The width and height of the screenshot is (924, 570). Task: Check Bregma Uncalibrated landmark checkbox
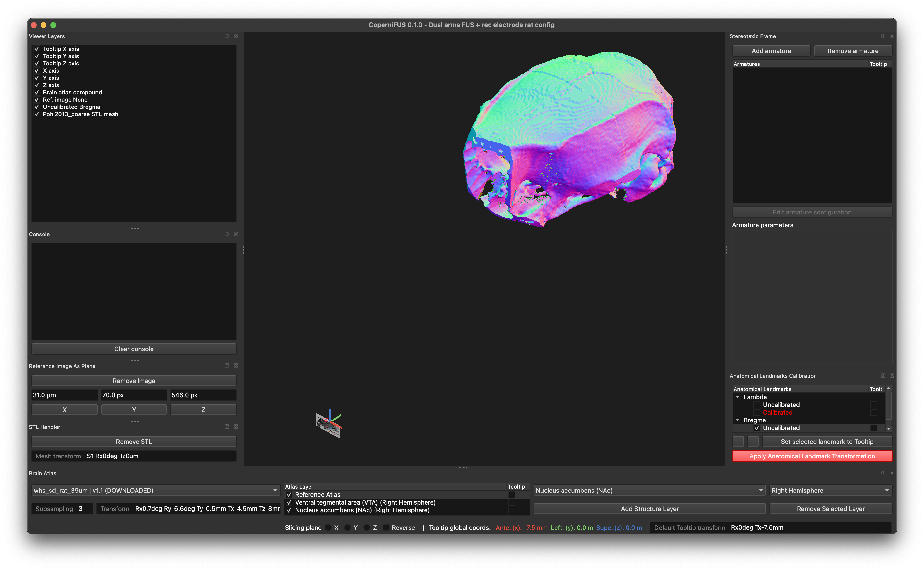757,428
